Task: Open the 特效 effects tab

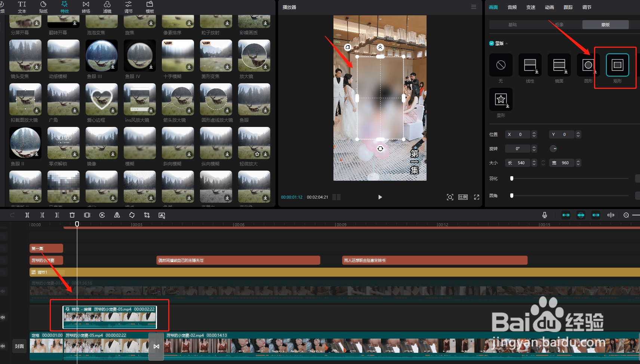Action: point(65,7)
